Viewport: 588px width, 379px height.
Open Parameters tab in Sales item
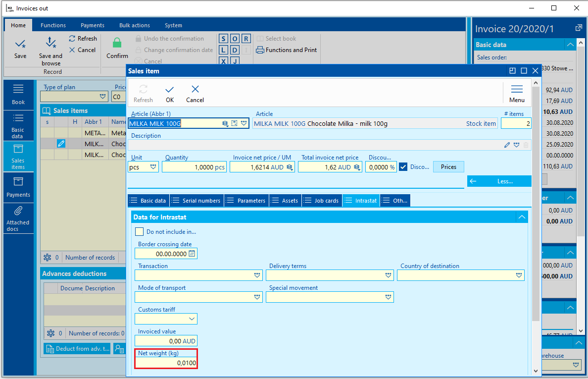pyautogui.click(x=247, y=200)
